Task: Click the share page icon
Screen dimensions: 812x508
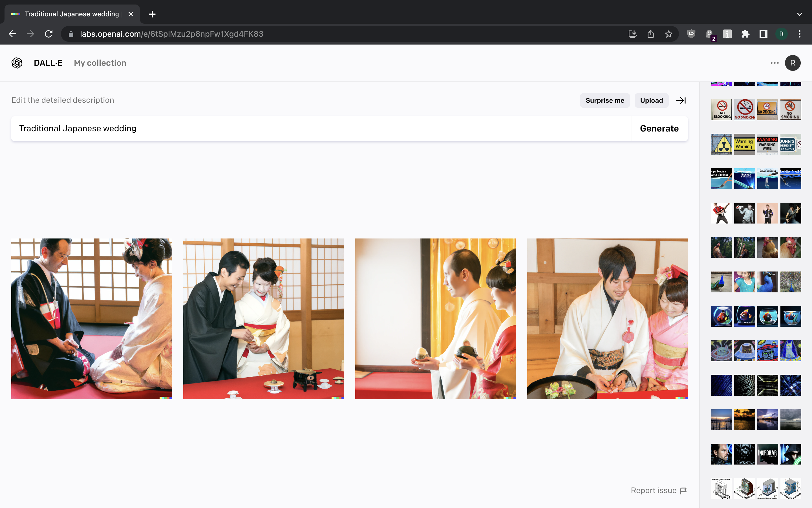Action: [651, 34]
